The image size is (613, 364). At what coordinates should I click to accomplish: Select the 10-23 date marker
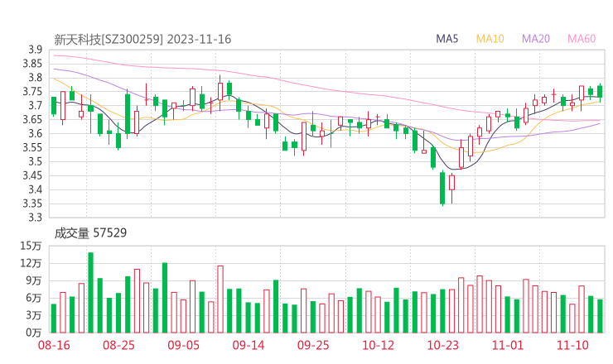[x=443, y=345]
